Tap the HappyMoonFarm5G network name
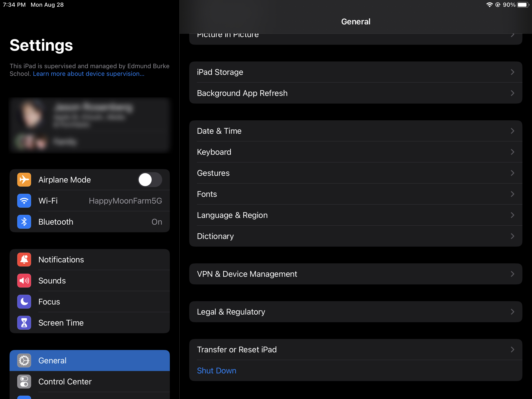The height and width of the screenshot is (399, 532). click(x=125, y=201)
